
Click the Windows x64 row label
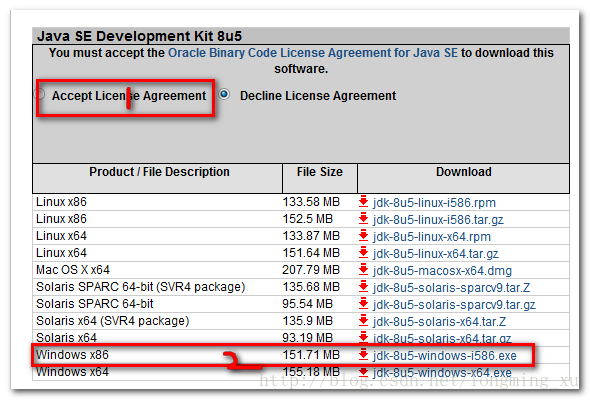pyautogui.click(x=72, y=372)
